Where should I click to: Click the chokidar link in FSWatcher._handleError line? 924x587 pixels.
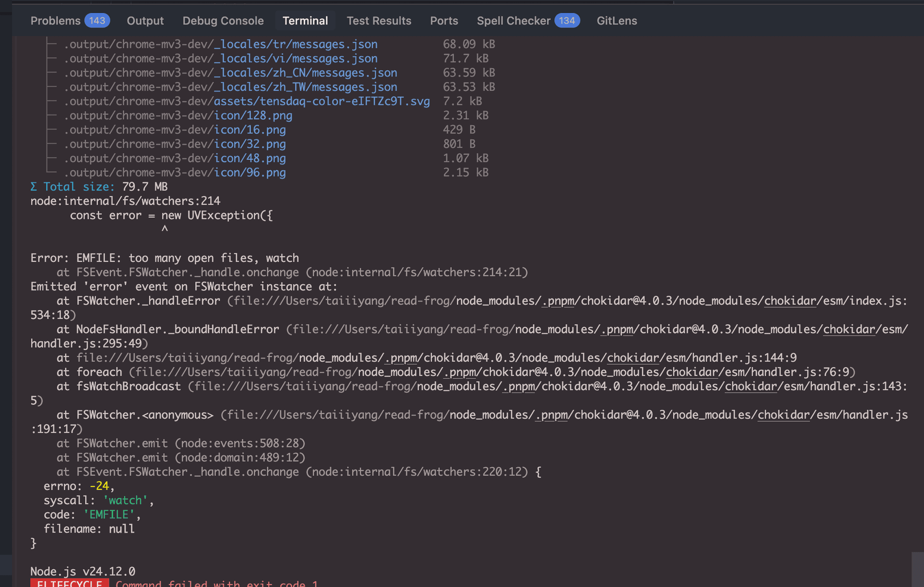[x=789, y=301]
